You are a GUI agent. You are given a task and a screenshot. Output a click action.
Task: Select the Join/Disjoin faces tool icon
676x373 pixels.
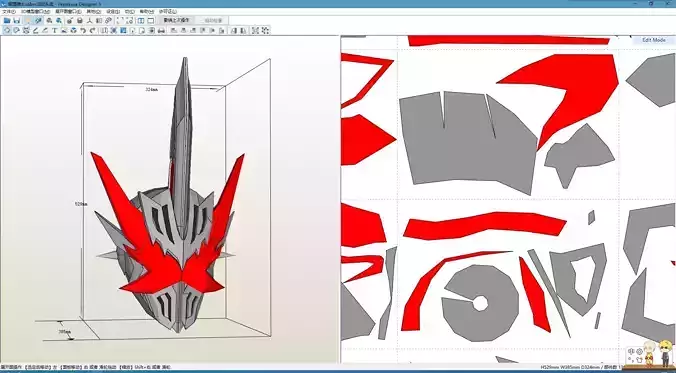26,30
